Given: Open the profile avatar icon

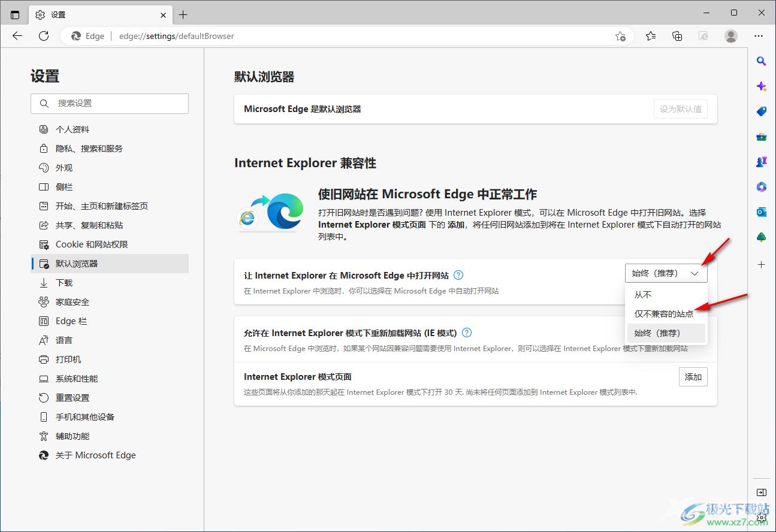Looking at the screenshot, I should (731, 36).
